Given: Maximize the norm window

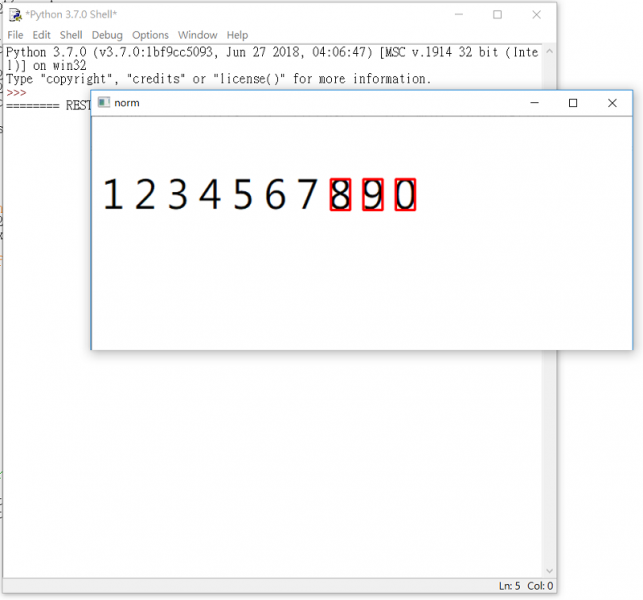Looking at the screenshot, I should [x=573, y=103].
